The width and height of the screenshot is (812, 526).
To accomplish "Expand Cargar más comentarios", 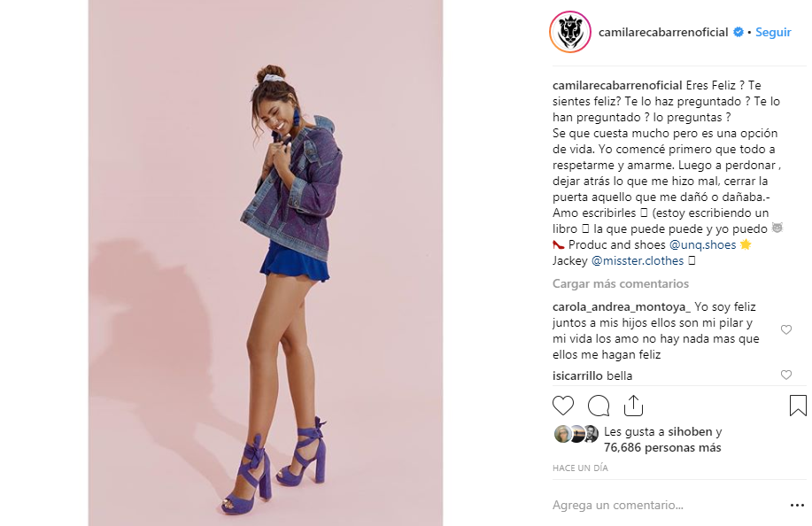I will (x=621, y=283).
